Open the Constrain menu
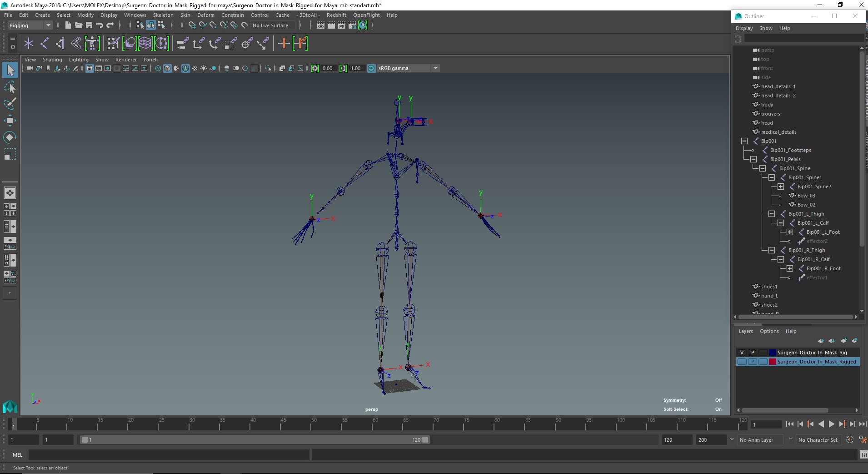This screenshot has width=868, height=474. tap(233, 15)
